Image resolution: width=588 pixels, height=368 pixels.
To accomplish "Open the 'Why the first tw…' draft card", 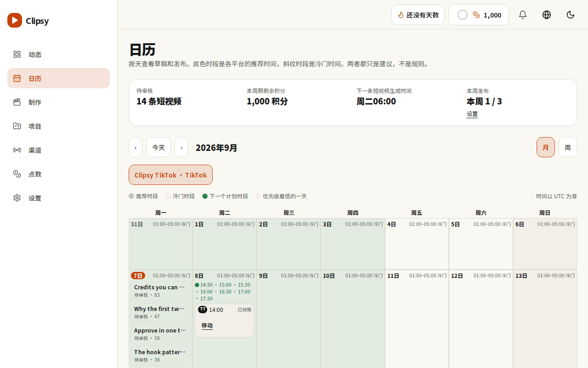I will [160, 312].
